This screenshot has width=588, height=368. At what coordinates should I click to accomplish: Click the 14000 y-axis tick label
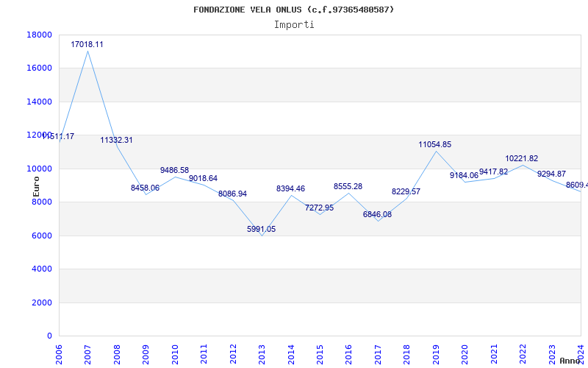(x=40, y=102)
